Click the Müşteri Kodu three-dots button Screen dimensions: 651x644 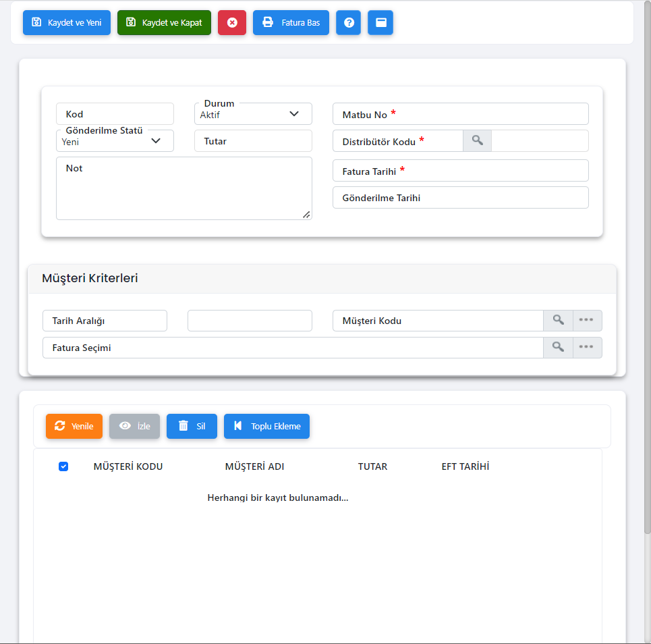(586, 320)
